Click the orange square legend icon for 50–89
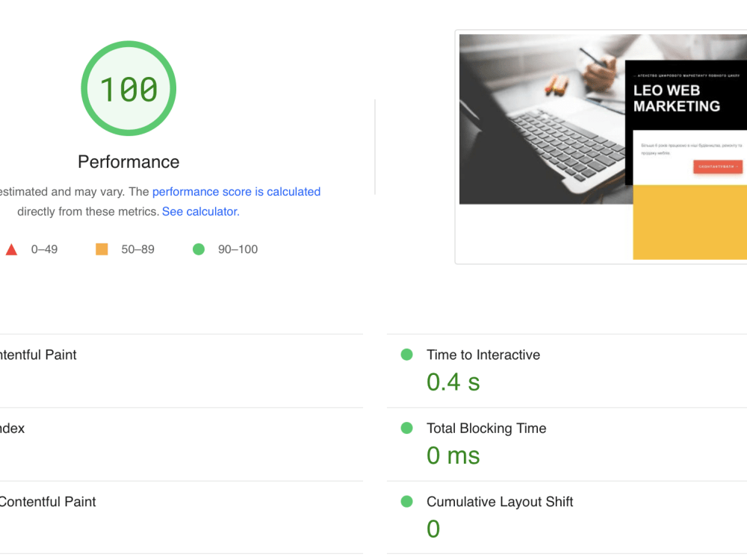The image size is (747, 560). (102, 249)
